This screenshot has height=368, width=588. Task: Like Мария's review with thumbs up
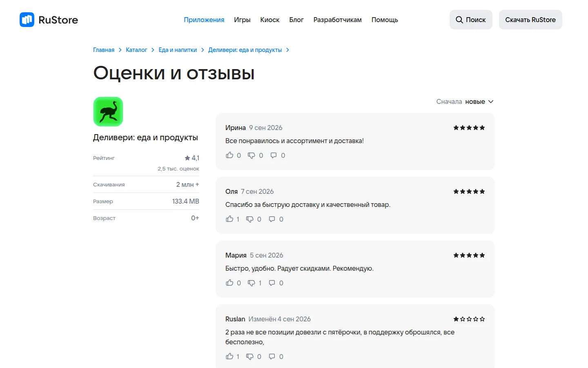(x=229, y=283)
